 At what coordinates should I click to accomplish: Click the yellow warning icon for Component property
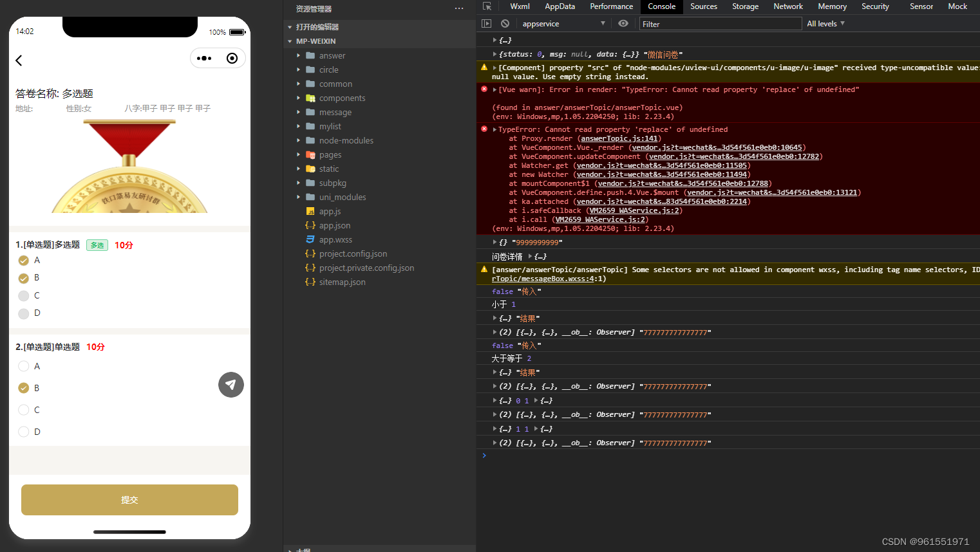coord(484,68)
